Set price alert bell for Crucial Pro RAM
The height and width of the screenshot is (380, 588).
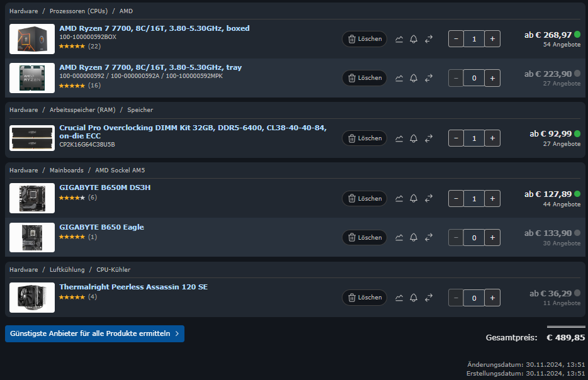coord(414,138)
